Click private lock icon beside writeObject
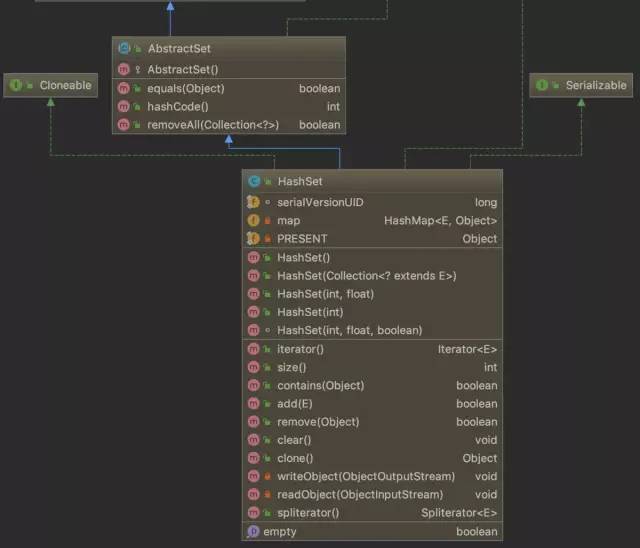Viewport: 640px width, 548px height. point(267,476)
